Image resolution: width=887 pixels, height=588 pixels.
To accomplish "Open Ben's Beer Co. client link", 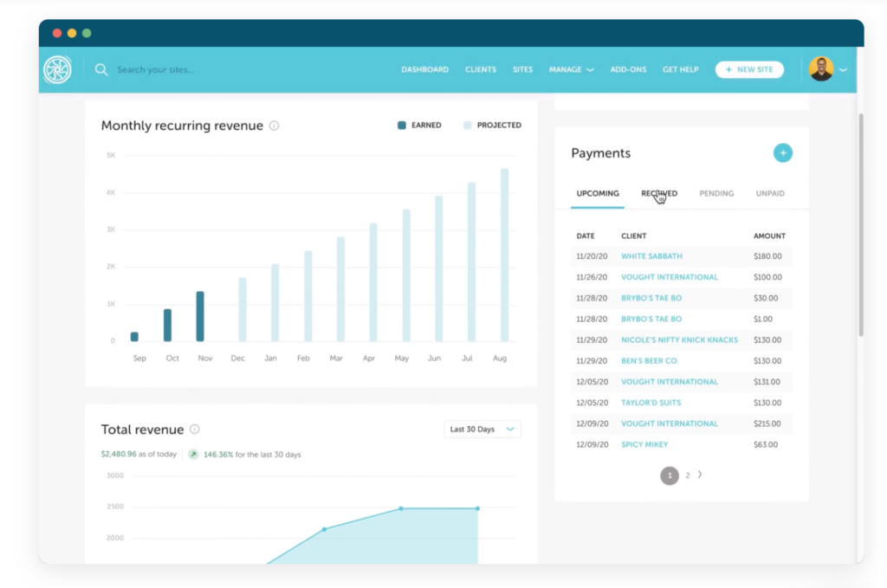I will point(650,361).
